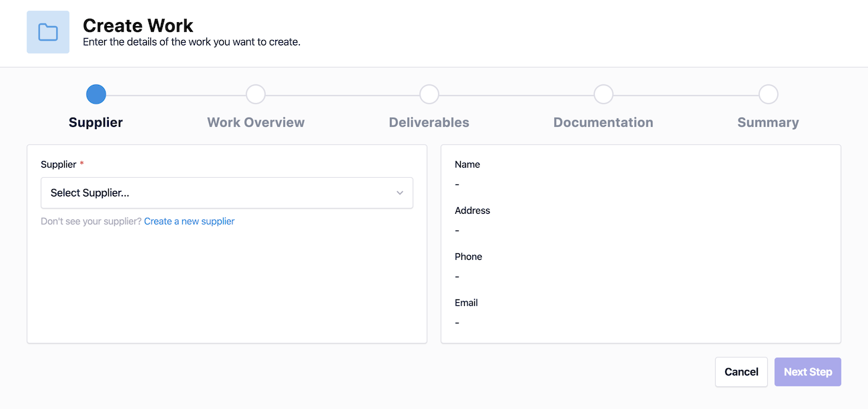Click the 'Don't see your supplier?' text
The width and height of the screenshot is (868, 409).
coord(91,221)
